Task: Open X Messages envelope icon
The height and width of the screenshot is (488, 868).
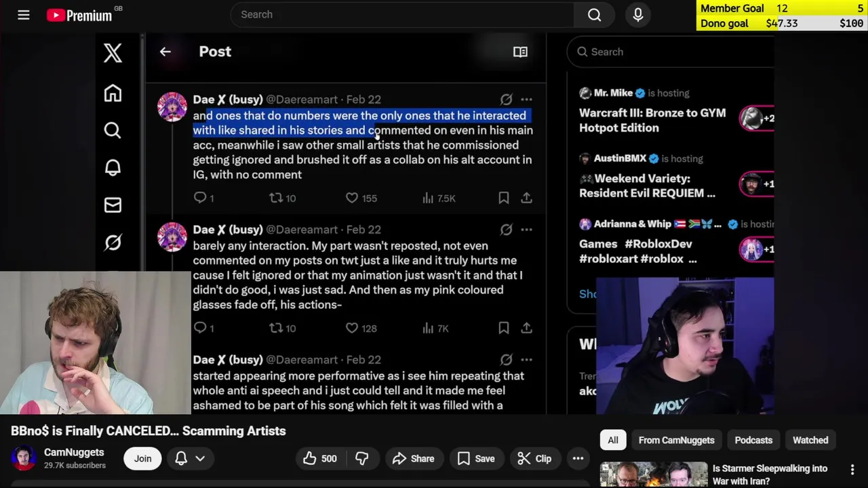Action: point(113,205)
